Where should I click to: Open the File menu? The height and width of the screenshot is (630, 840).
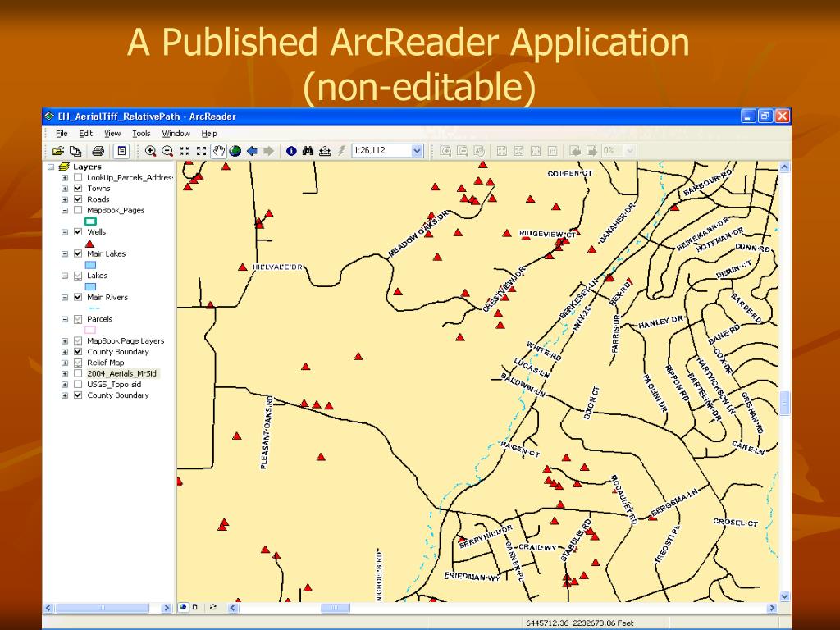[x=62, y=134]
